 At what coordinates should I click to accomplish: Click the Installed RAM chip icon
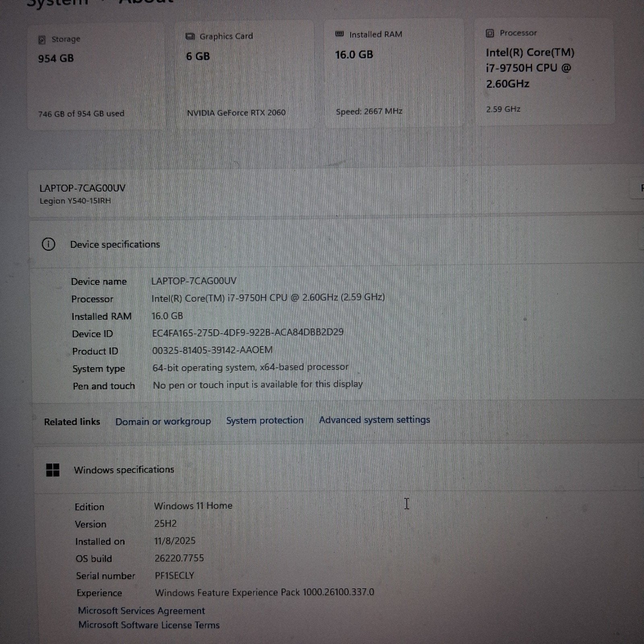pyautogui.click(x=339, y=34)
